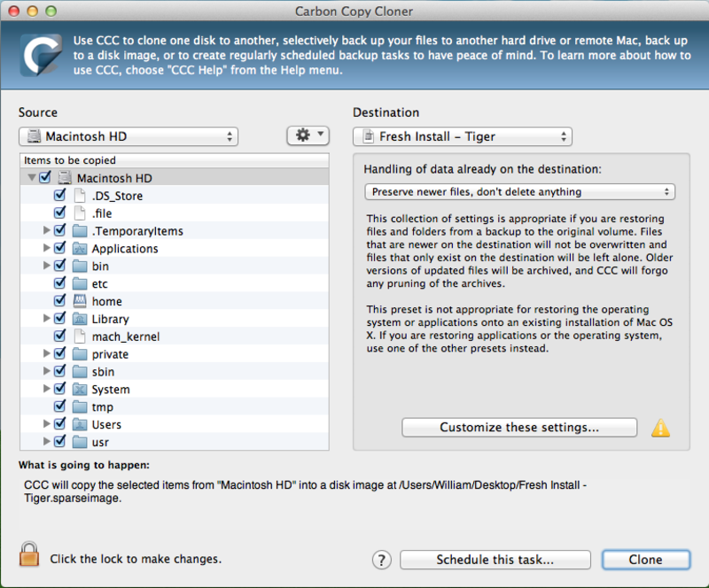Open the Source volume dropdown
Image resolution: width=709 pixels, height=588 pixels.
(x=129, y=136)
